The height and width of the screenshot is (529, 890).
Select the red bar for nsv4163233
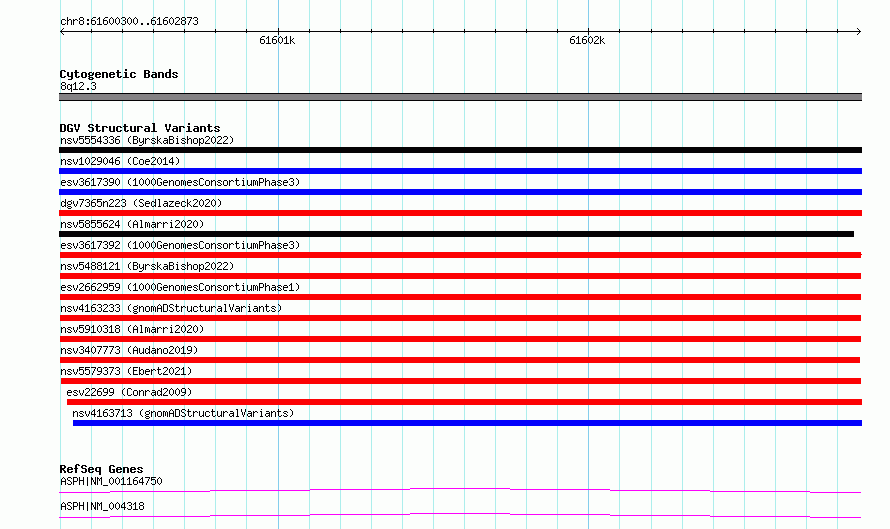click(460, 318)
